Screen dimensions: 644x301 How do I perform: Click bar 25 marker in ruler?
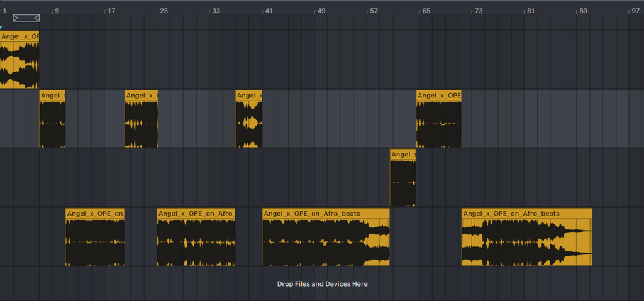(164, 11)
